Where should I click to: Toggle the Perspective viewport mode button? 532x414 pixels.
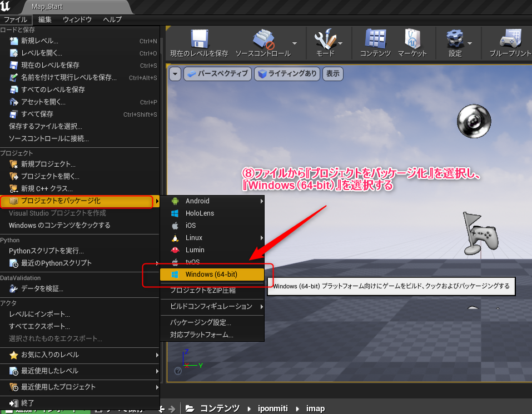217,74
